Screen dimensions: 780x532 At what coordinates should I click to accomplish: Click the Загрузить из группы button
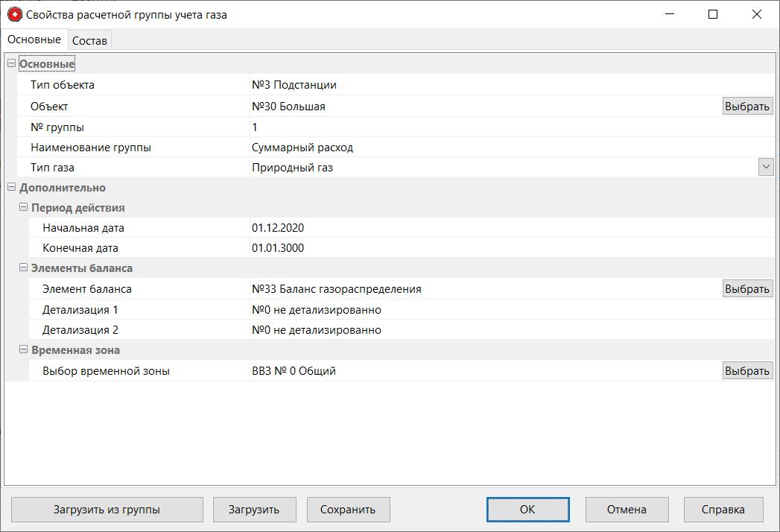[107, 510]
